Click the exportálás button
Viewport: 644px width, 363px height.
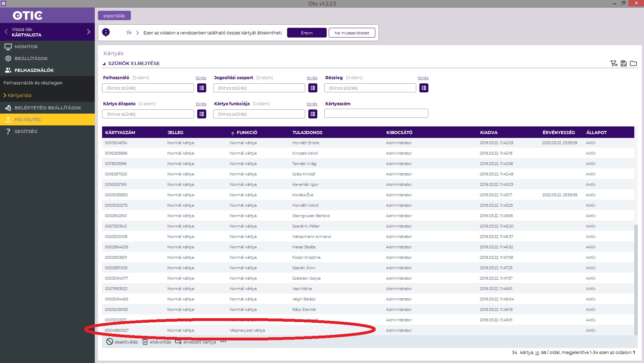[114, 16]
